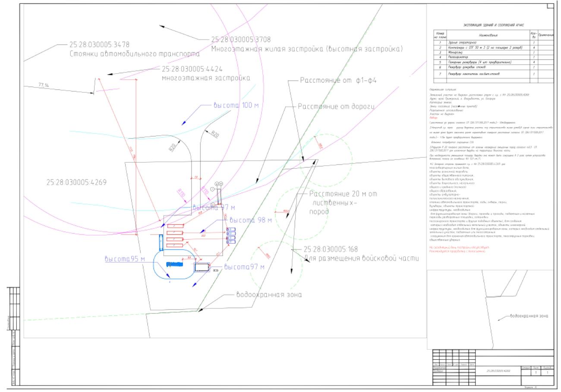Select the 'Расстояние от дороги' leader text
The height and width of the screenshot is (392, 561).
click(x=335, y=106)
